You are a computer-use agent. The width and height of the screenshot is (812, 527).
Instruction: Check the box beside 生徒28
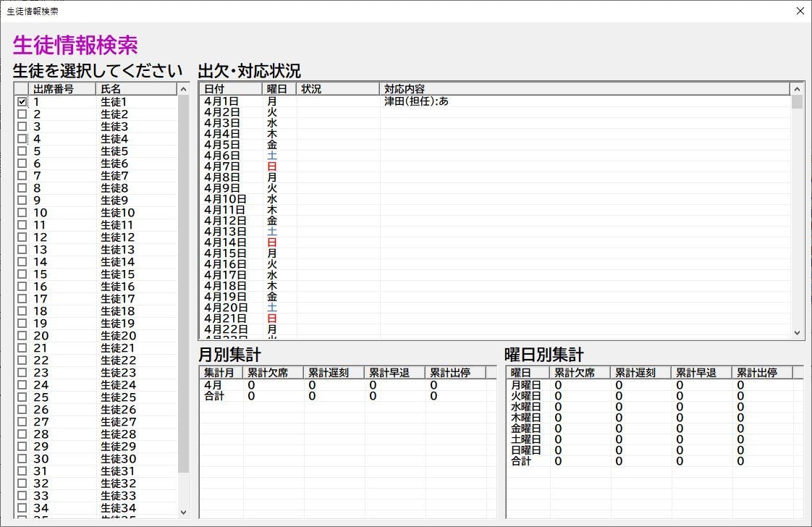tap(22, 434)
